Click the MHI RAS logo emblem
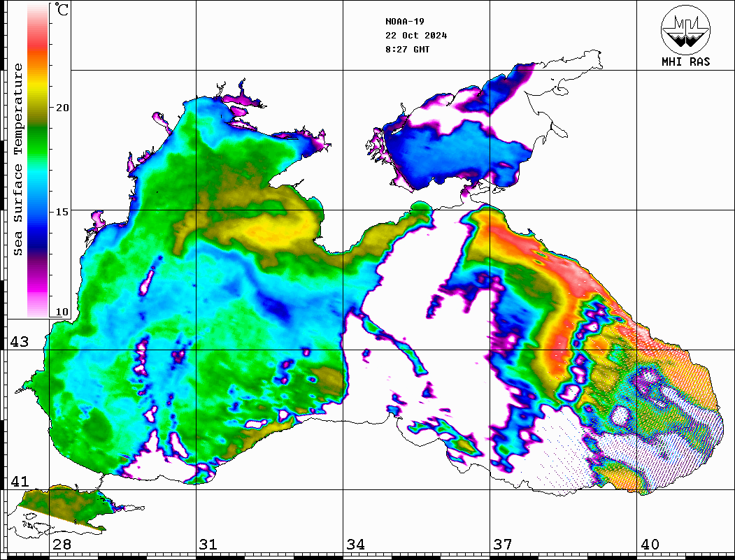This screenshot has width=735, height=560. coord(686,29)
